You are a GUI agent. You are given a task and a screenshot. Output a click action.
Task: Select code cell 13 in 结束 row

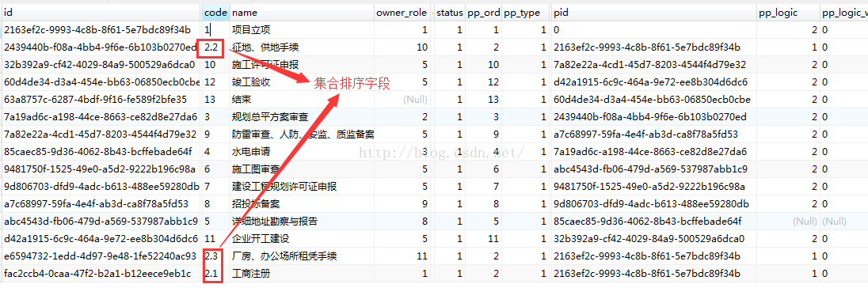click(215, 100)
